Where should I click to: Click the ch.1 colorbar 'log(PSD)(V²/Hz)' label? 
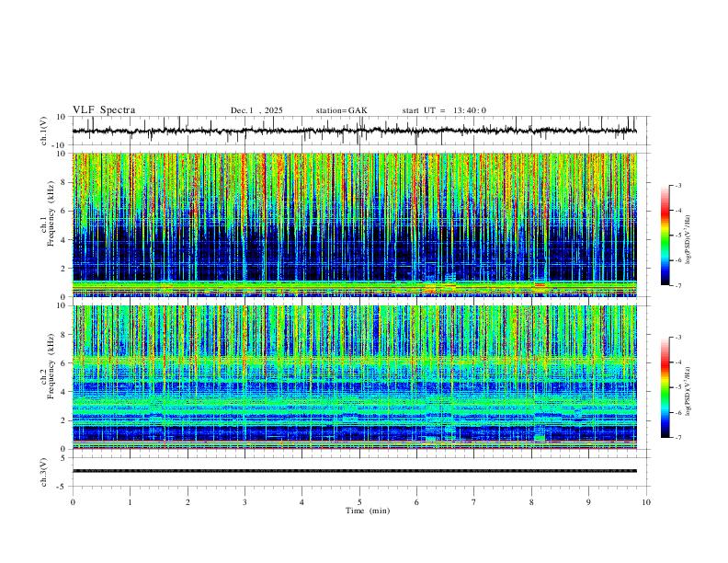pyautogui.click(x=688, y=239)
